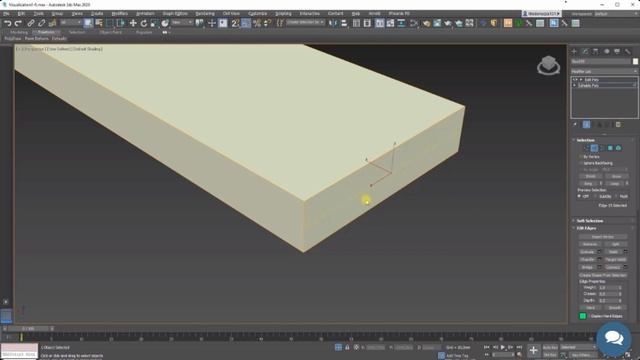Viewport: 640px width, 360px height.
Task: Open Select by Name dialog icon
Action: click(99, 23)
